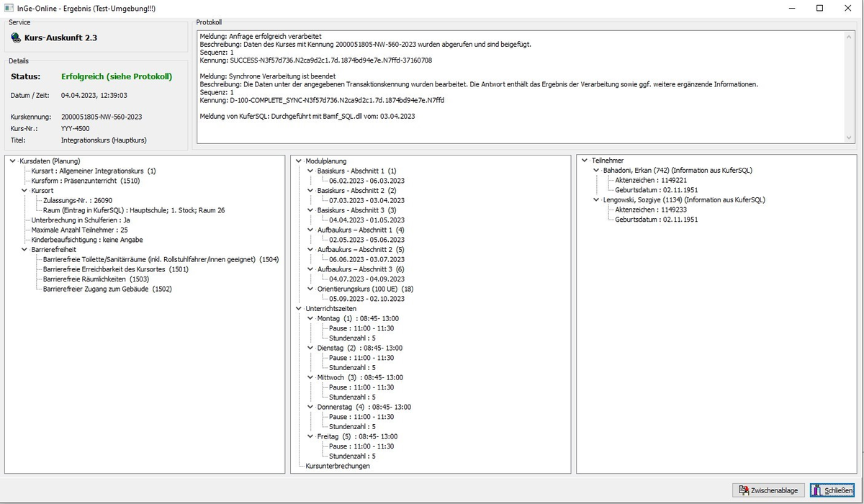The image size is (864, 504).
Task: Collapse the Freitag (5) schedule node
Action: pos(310,437)
